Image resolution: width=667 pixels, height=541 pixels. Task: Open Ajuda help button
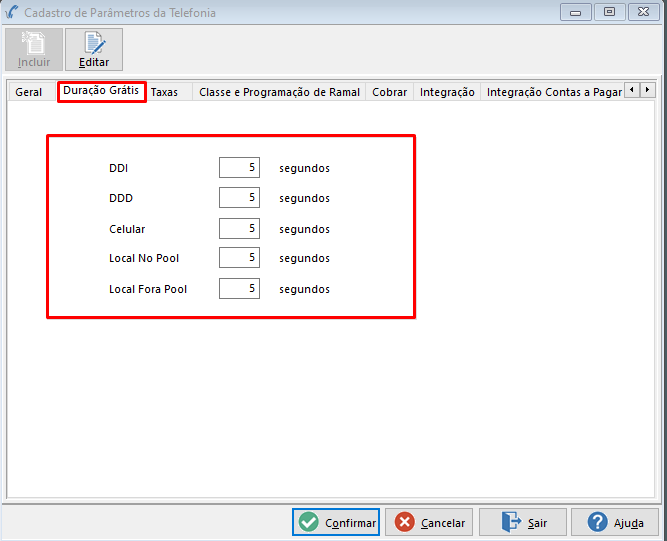pyautogui.click(x=615, y=522)
